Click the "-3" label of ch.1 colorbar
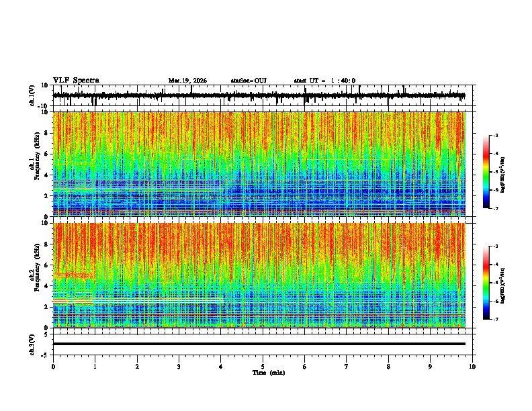This screenshot has width=532, height=411. click(x=495, y=135)
